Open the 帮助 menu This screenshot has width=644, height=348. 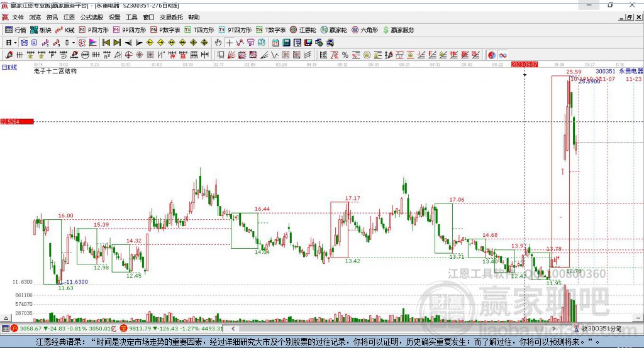pyautogui.click(x=194, y=17)
